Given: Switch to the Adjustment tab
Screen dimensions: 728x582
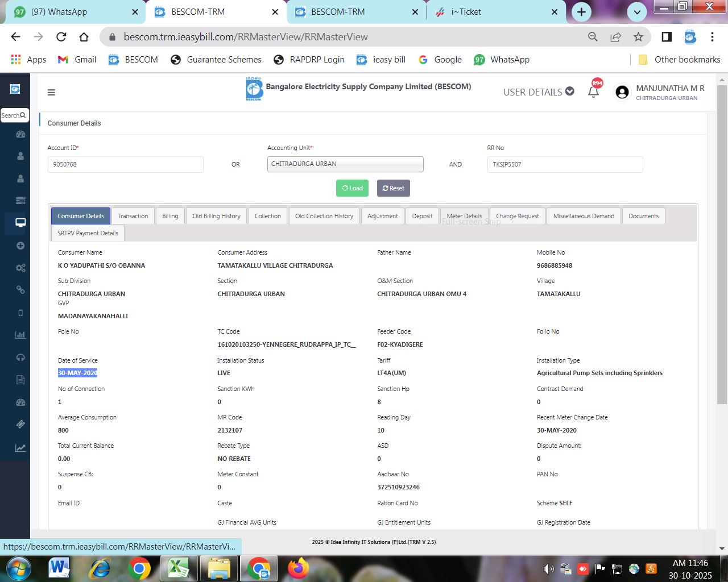Looking at the screenshot, I should tap(383, 216).
